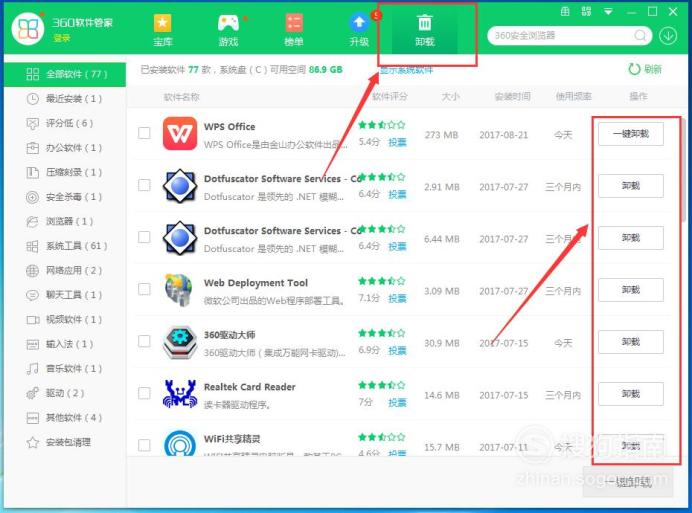
Task: Open the download manager arrow icon
Action: [x=668, y=36]
